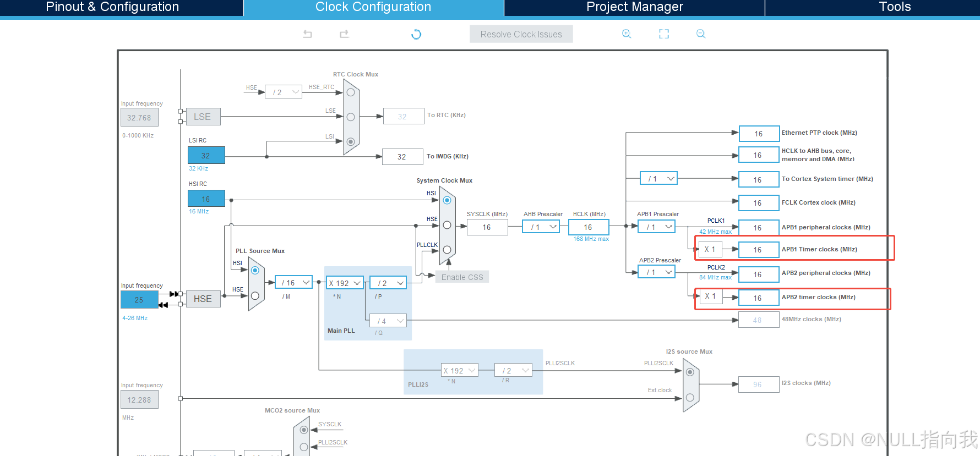
Task: Select PLLI2SCLK in I2S source Mux
Action: pos(690,372)
